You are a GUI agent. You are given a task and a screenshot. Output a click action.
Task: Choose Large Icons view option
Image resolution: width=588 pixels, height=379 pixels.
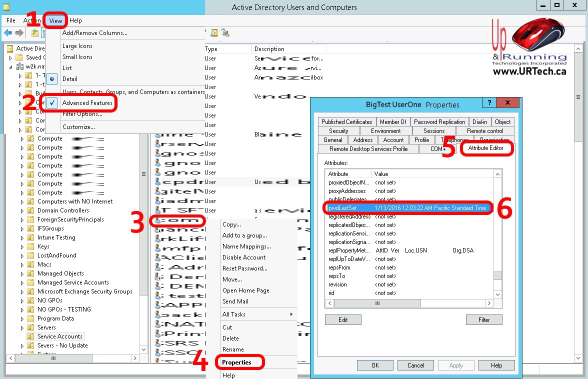pos(77,46)
